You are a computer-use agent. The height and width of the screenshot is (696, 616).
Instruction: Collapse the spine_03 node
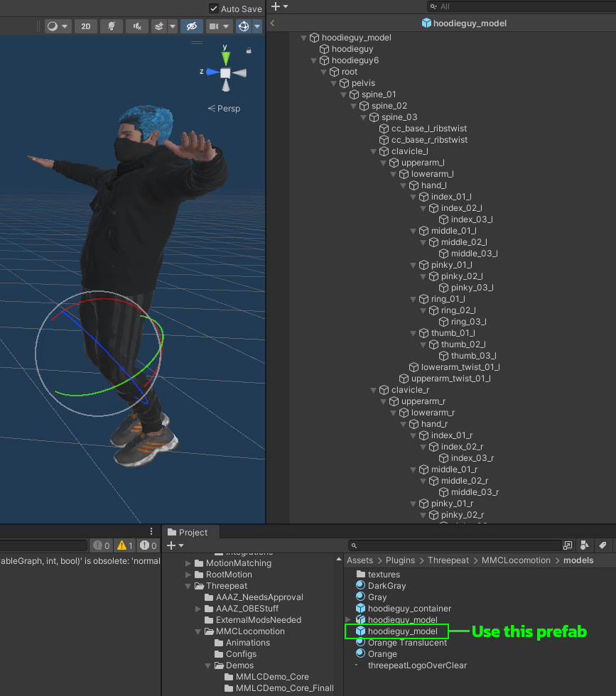(x=363, y=117)
